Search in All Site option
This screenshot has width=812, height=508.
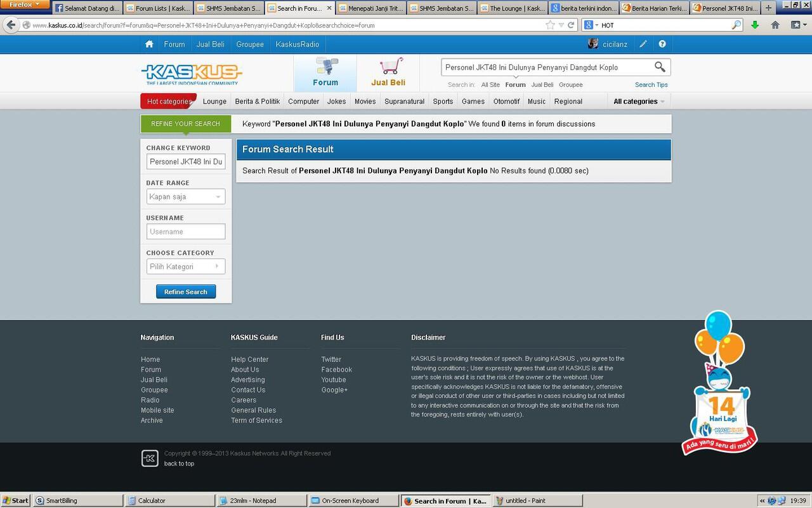[490, 84]
